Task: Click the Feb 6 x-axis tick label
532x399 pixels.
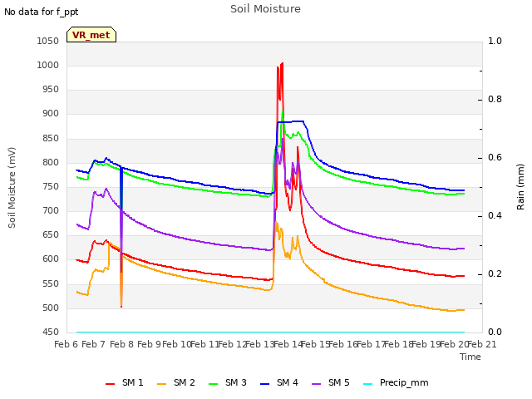Action: pos(66,344)
